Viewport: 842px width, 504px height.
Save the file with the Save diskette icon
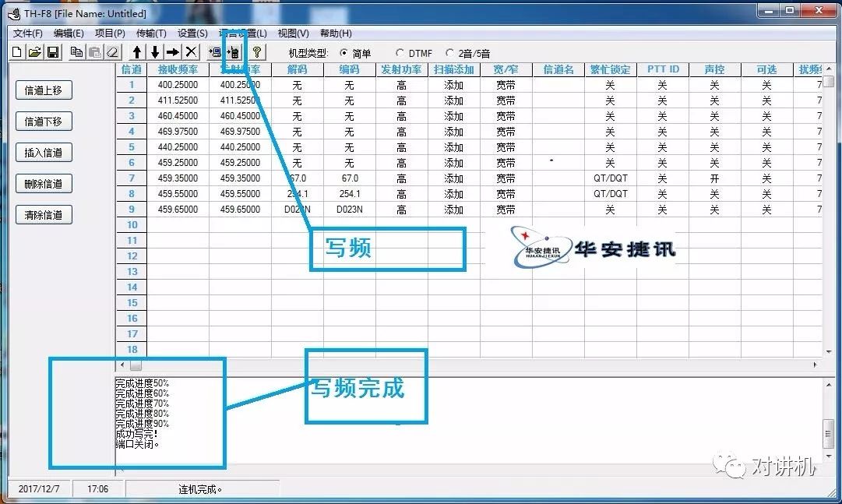(x=52, y=51)
